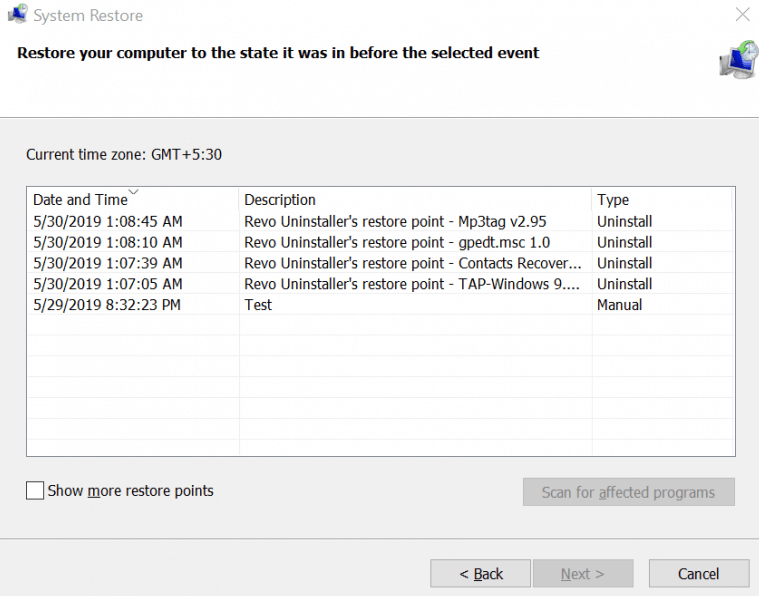759x596 pixels.
Task: Click the Type column header
Action: (613, 200)
